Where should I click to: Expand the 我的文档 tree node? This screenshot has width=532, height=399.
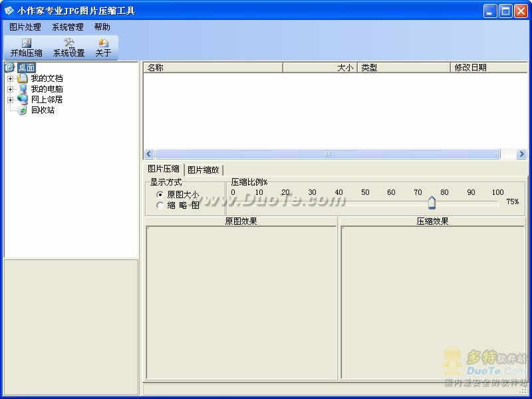click(x=10, y=78)
